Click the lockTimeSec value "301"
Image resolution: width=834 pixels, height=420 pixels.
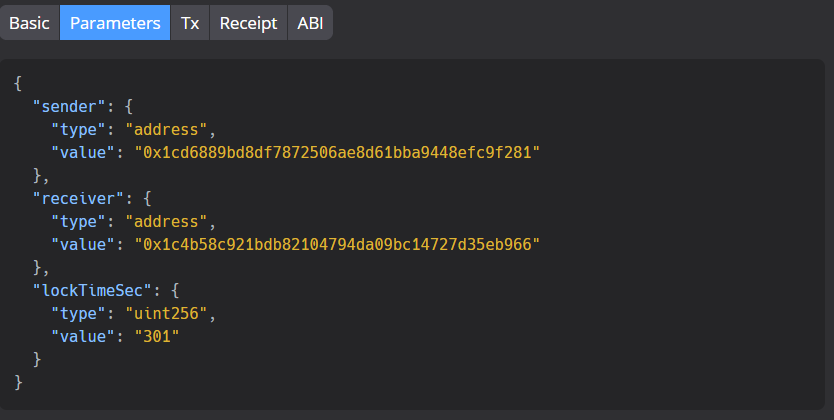pyautogui.click(x=156, y=336)
